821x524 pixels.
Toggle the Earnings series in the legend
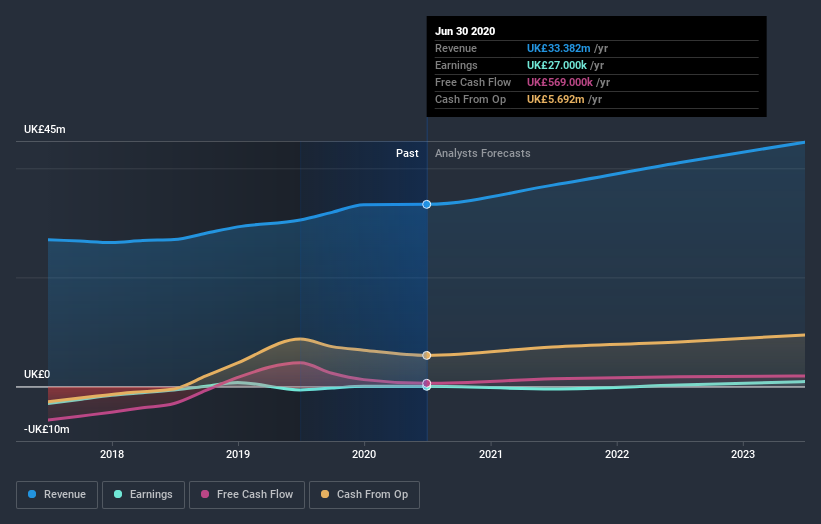(143, 495)
